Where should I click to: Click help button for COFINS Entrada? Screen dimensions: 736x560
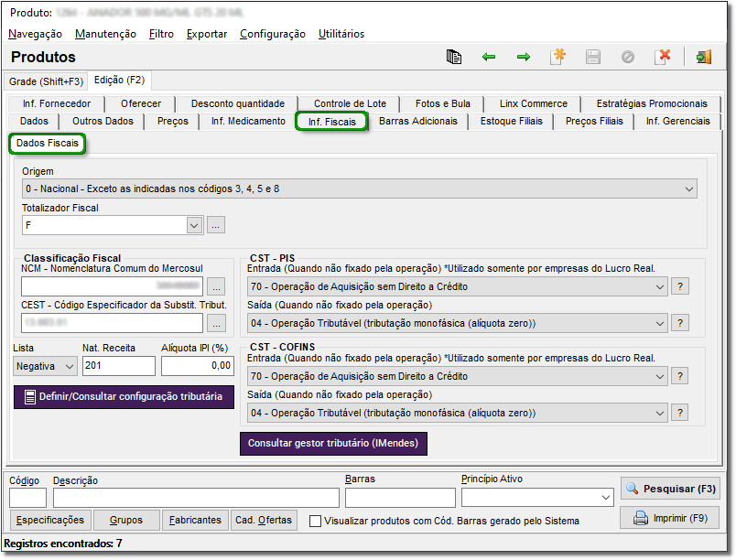pos(680,376)
